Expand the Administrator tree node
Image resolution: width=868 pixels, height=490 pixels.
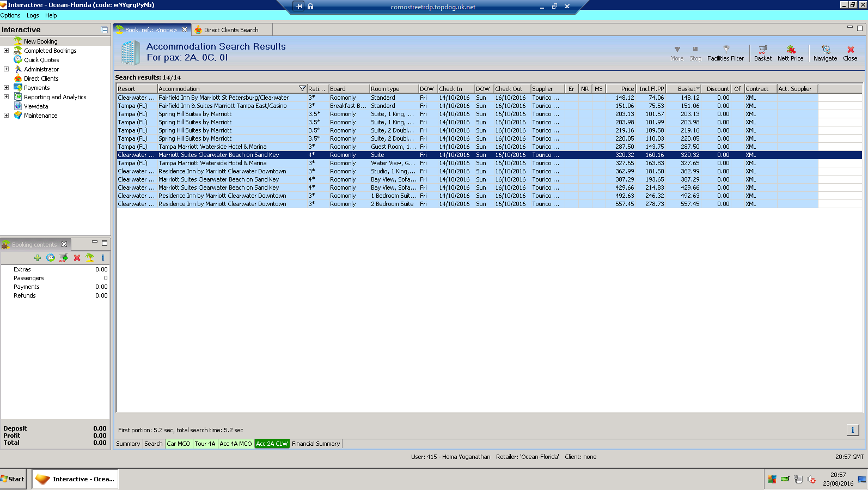point(6,69)
